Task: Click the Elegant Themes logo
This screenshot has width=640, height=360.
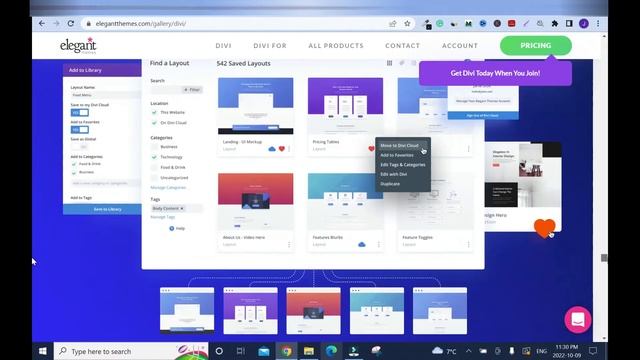Action: click(x=78, y=45)
